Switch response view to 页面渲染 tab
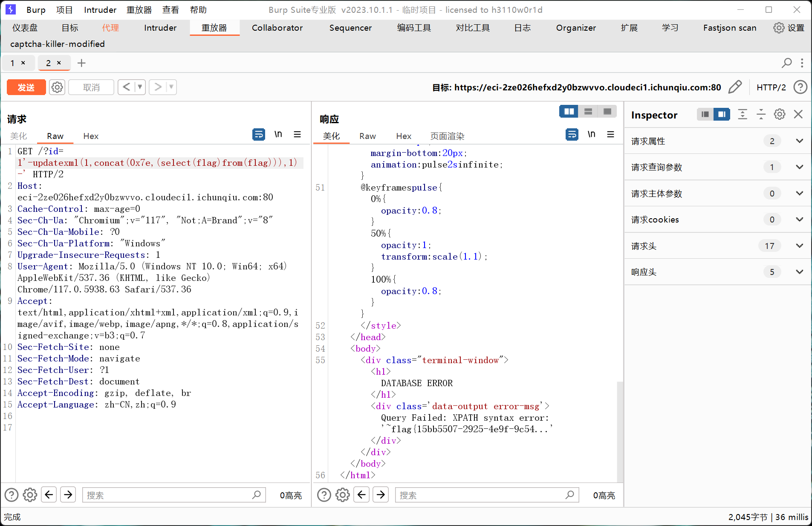Image resolution: width=812 pixels, height=526 pixels. pos(447,136)
